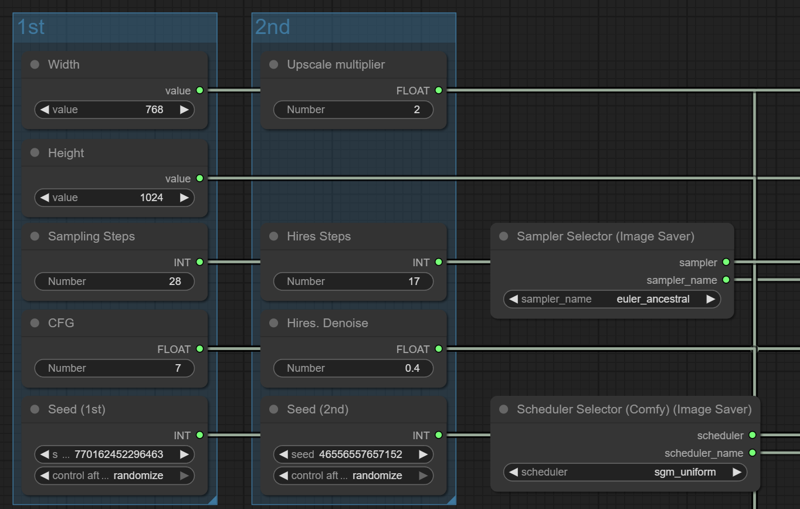Viewport: 800px width, 509px height.
Task: Grab the 2nd group resize corner
Action: pyautogui.click(x=452, y=500)
